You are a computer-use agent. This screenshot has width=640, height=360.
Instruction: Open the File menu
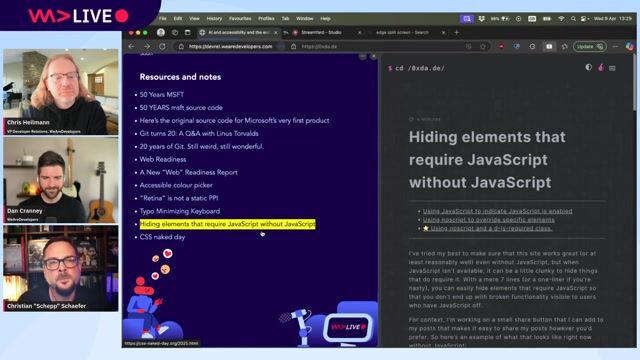tap(162, 19)
